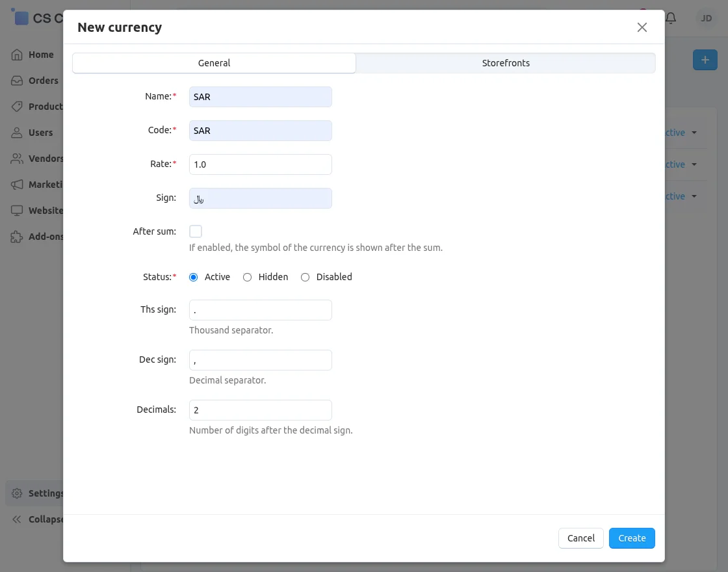Image resolution: width=728 pixels, height=572 pixels.
Task: Focus the Decimals input field
Action: tap(260, 410)
